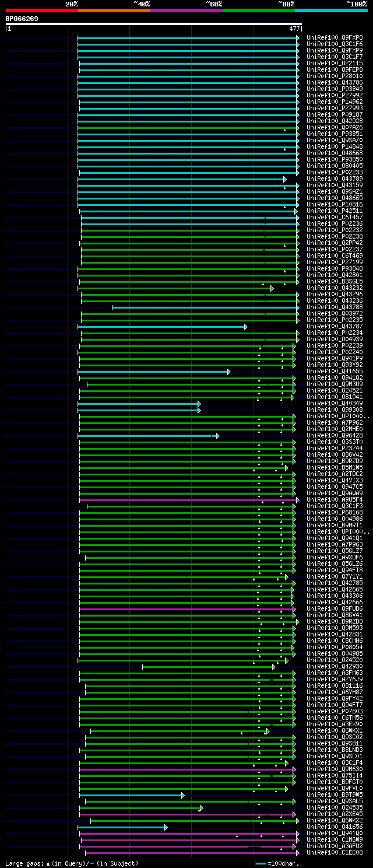Select the UniRef100_Q42930 label
This screenshot has height=868, width=373.
tap(335, 667)
